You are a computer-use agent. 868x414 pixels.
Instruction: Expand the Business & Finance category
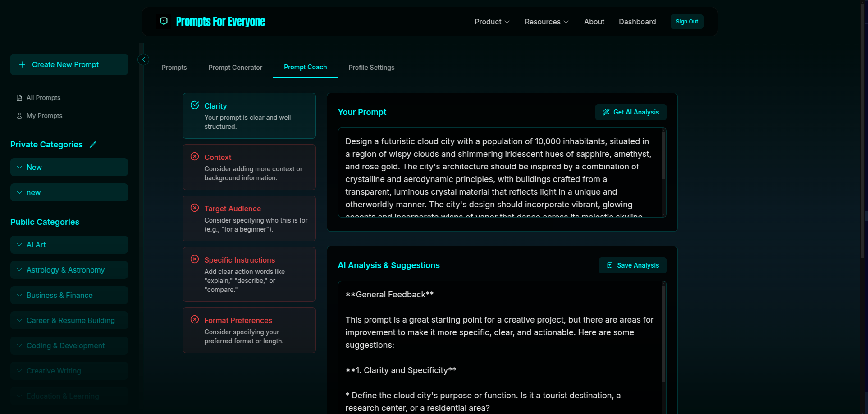click(69, 295)
